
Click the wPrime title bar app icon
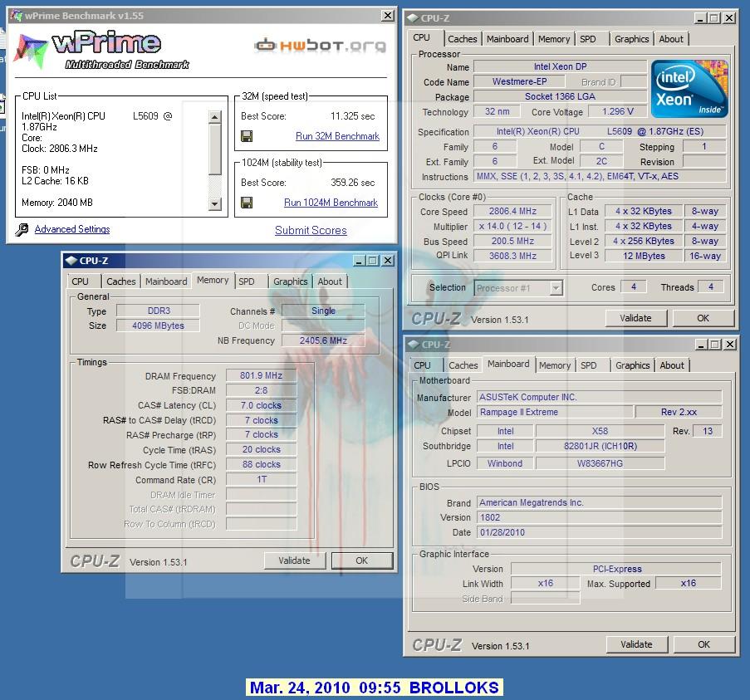[16, 16]
